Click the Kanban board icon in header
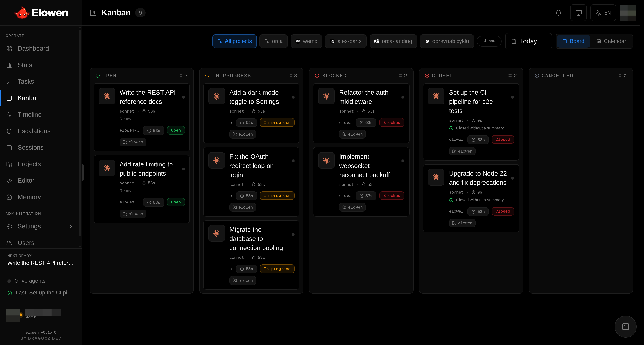 point(93,13)
